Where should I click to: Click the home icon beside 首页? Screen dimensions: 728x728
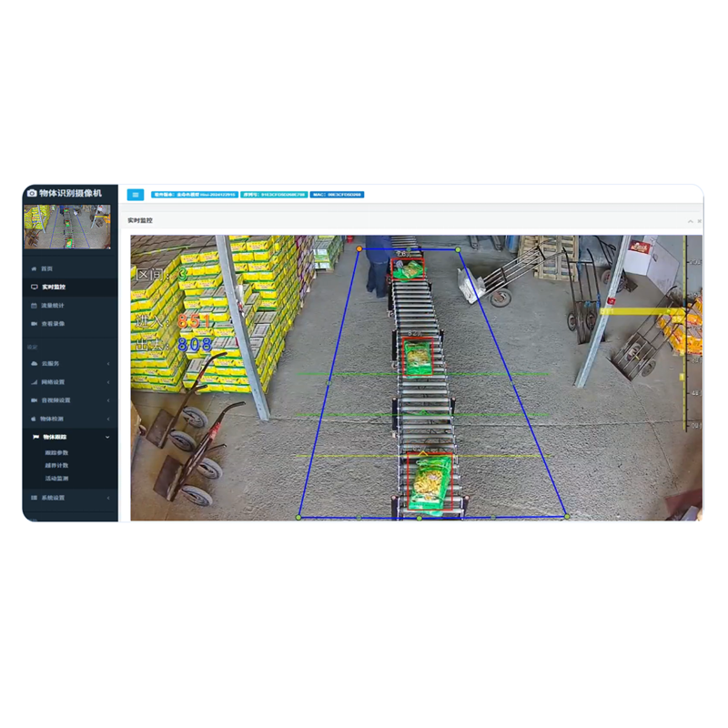coord(35,269)
